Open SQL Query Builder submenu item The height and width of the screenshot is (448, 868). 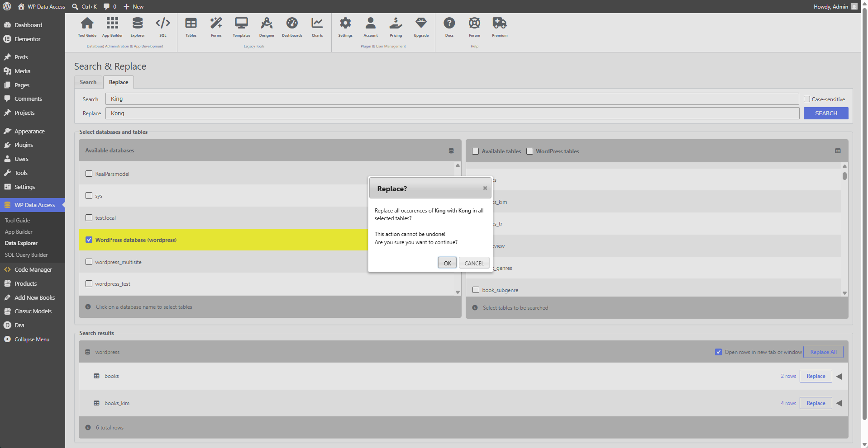point(26,255)
